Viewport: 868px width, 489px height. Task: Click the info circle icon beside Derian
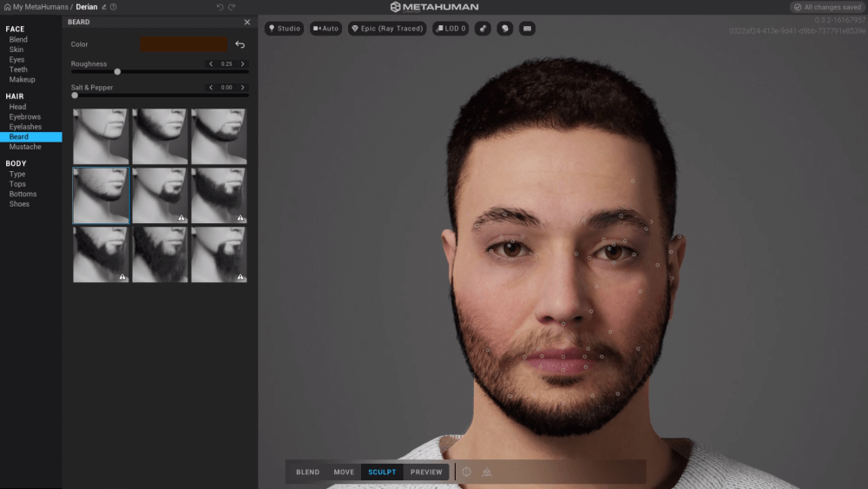coord(114,7)
